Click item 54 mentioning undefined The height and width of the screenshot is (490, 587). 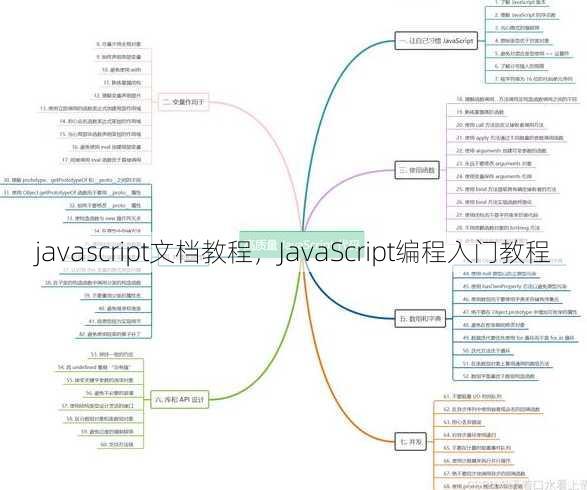(95, 367)
